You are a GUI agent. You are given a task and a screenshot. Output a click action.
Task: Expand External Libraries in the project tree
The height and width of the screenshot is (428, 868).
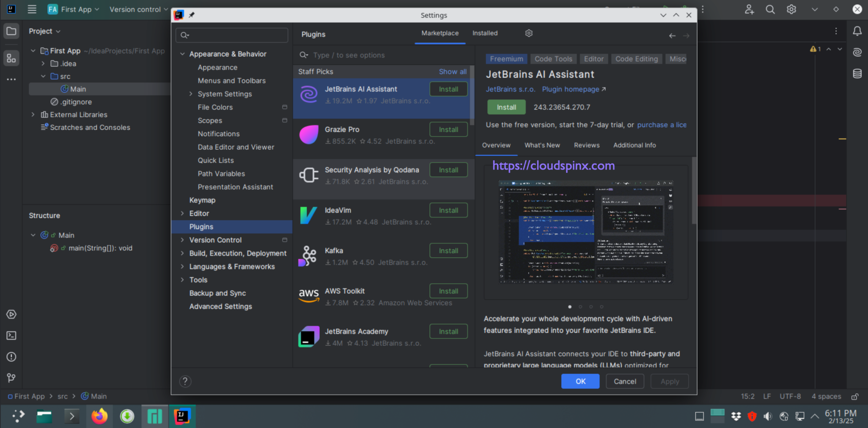(x=33, y=114)
